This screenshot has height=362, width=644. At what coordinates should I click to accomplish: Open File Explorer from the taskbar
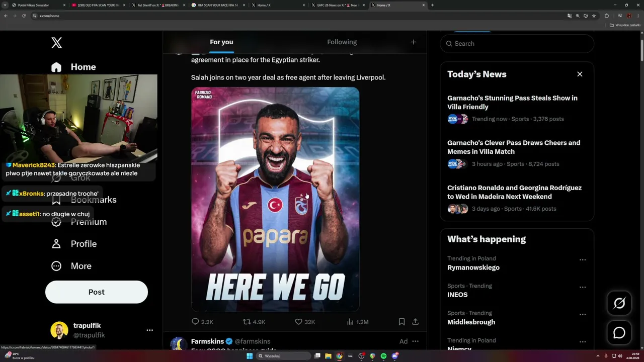[329, 356]
